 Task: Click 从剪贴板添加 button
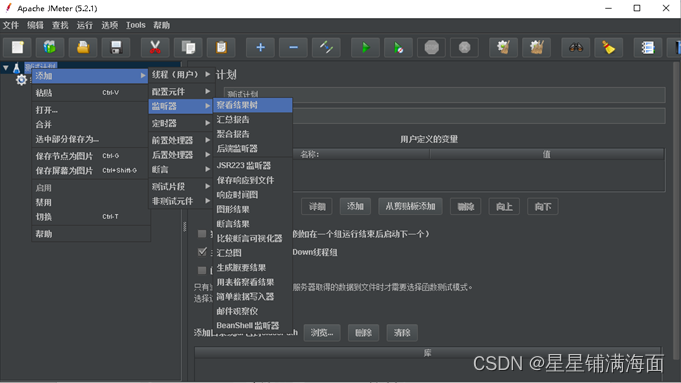click(410, 207)
